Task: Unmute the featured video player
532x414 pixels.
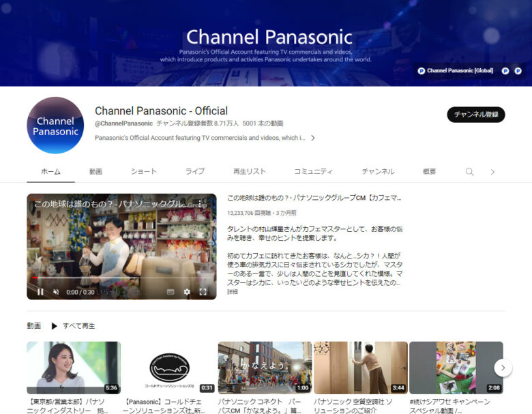Action: [57, 291]
